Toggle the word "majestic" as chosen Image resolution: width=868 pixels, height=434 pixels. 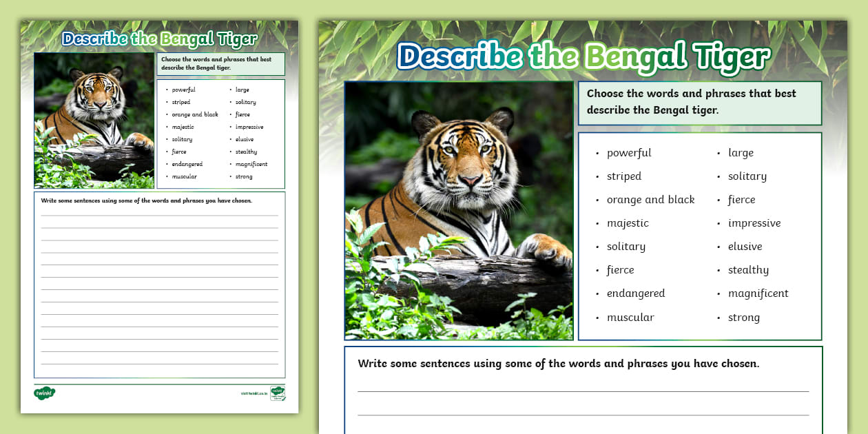coord(627,223)
